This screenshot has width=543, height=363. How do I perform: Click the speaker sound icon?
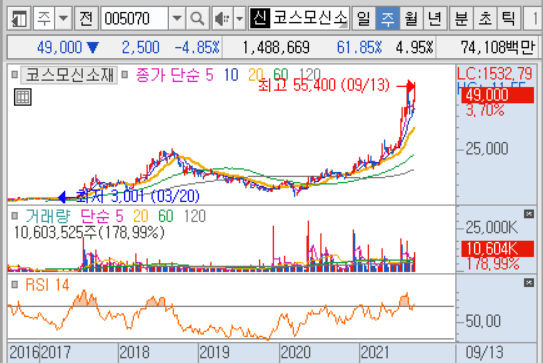tap(222, 18)
